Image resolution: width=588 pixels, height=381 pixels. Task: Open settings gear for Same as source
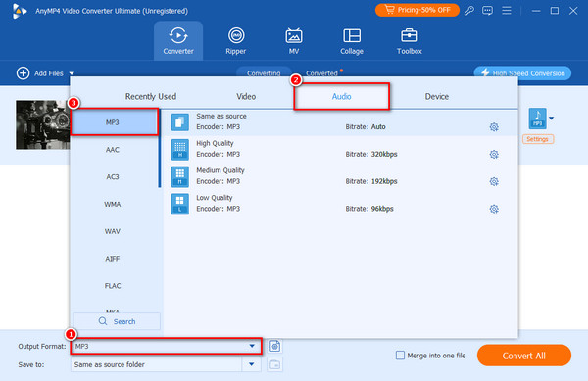point(494,127)
